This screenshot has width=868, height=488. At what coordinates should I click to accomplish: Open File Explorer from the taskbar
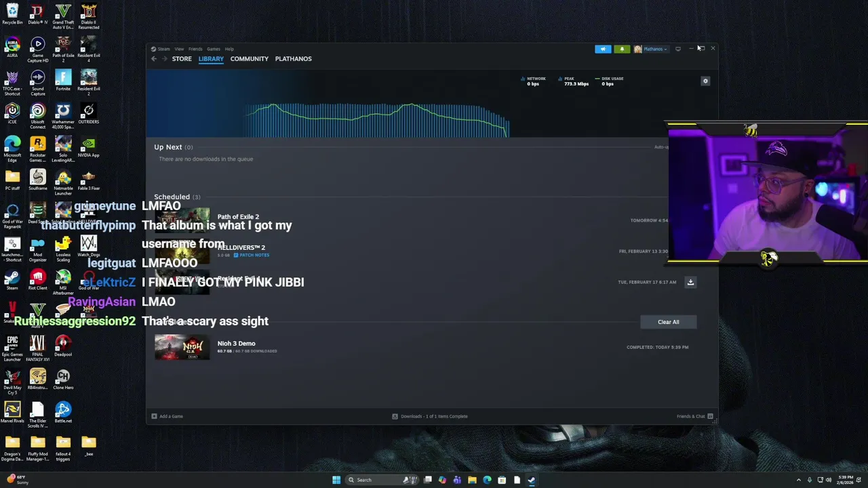(x=472, y=480)
